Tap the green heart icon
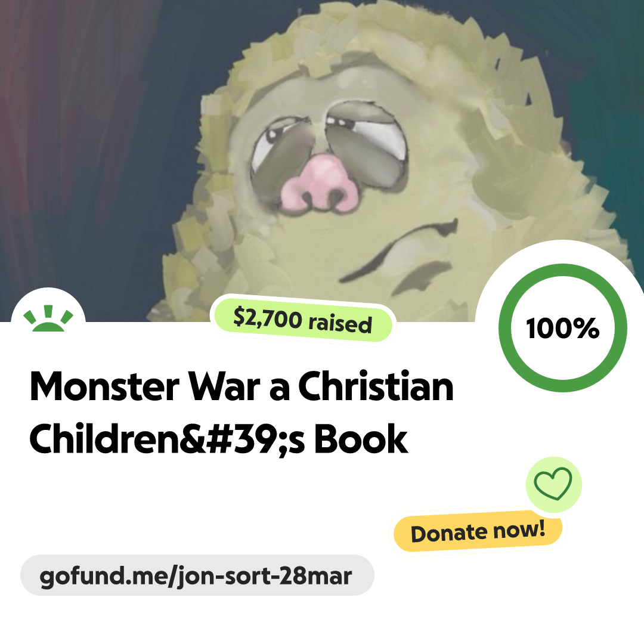The height and width of the screenshot is (644, 644). pos(553,484)
